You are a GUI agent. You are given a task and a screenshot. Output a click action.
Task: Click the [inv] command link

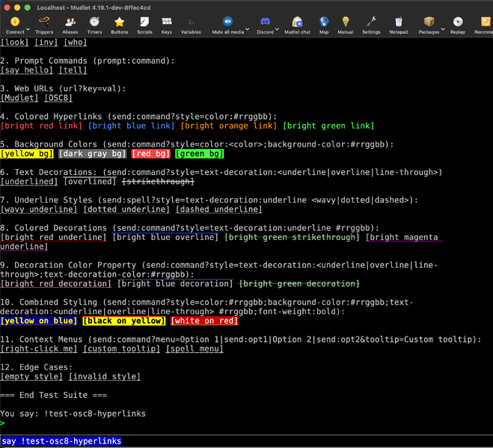[46, 42]
